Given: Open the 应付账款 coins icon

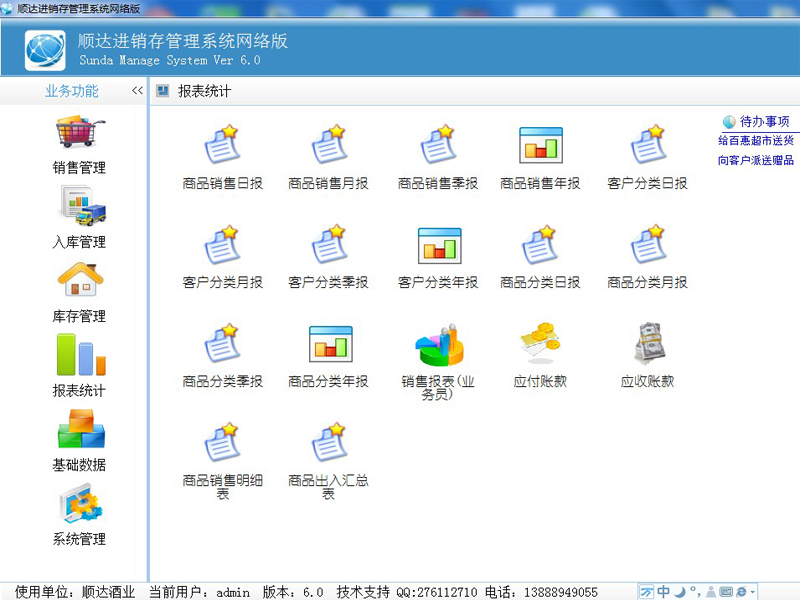Looking at the screenshot, I should click(540, 344).
